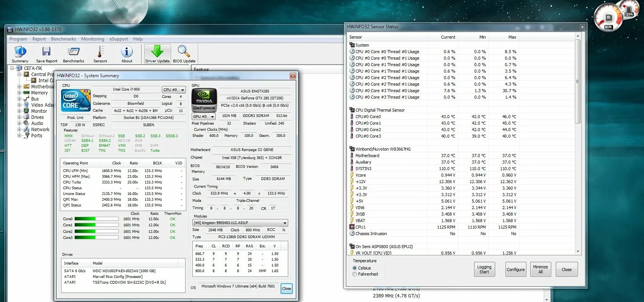Click the Core0 clock load bar

(x=96, y=219)
